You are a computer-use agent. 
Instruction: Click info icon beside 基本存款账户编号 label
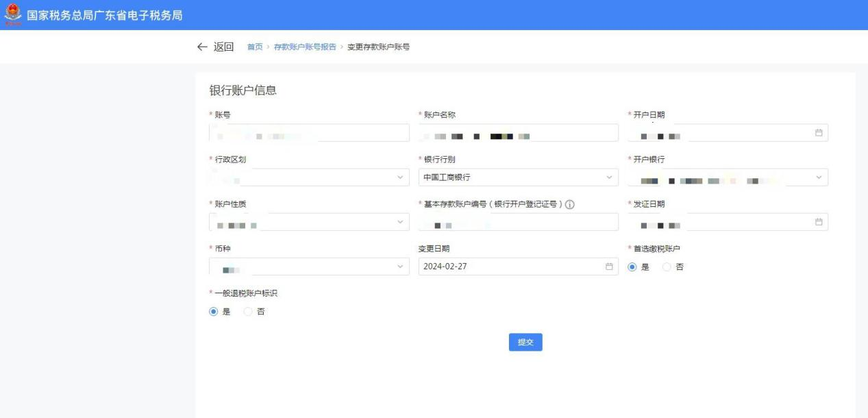[569, 204]
